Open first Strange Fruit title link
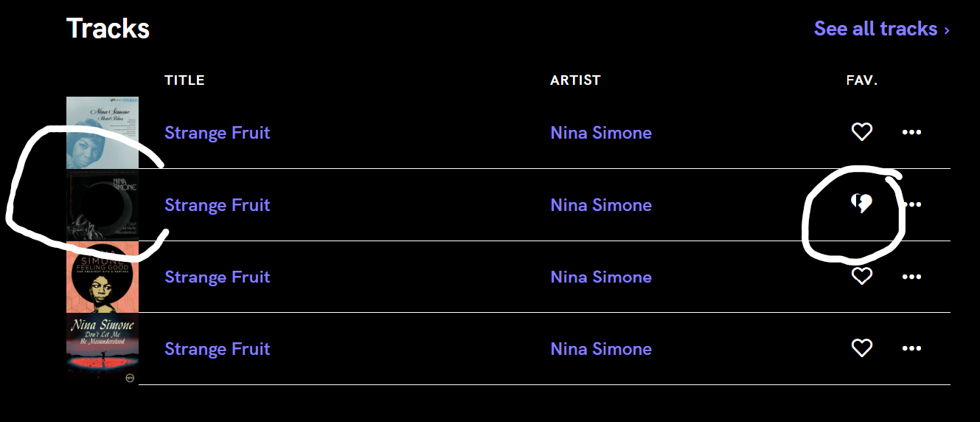 point(217,133)
